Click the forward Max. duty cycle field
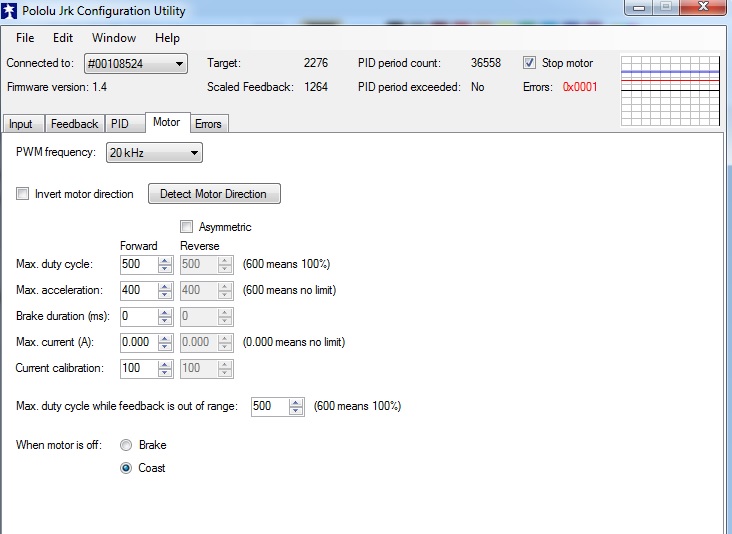732x534 pixels. coord(137,264)
